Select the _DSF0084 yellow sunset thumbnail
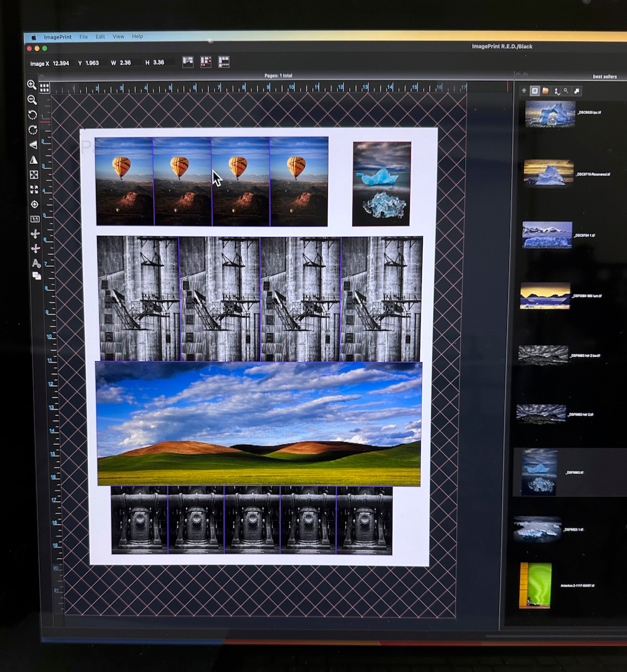Image resolution: width=627 pixels, height=672 pixels. (x=545, y=296)
